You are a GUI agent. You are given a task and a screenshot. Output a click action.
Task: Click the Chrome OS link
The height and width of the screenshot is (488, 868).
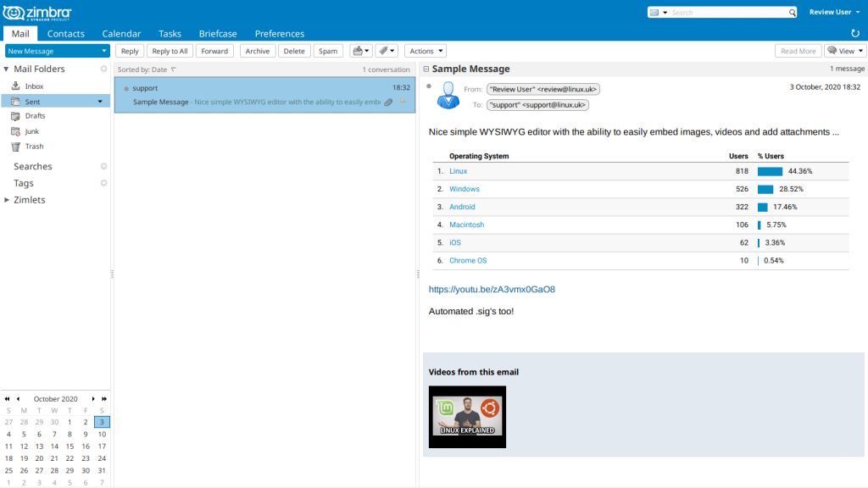coord(468,261)
